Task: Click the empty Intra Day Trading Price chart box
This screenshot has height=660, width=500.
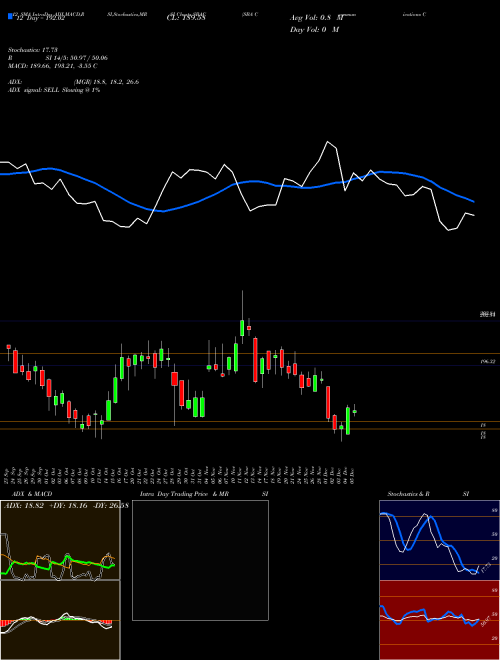Action: click(200, 560)
